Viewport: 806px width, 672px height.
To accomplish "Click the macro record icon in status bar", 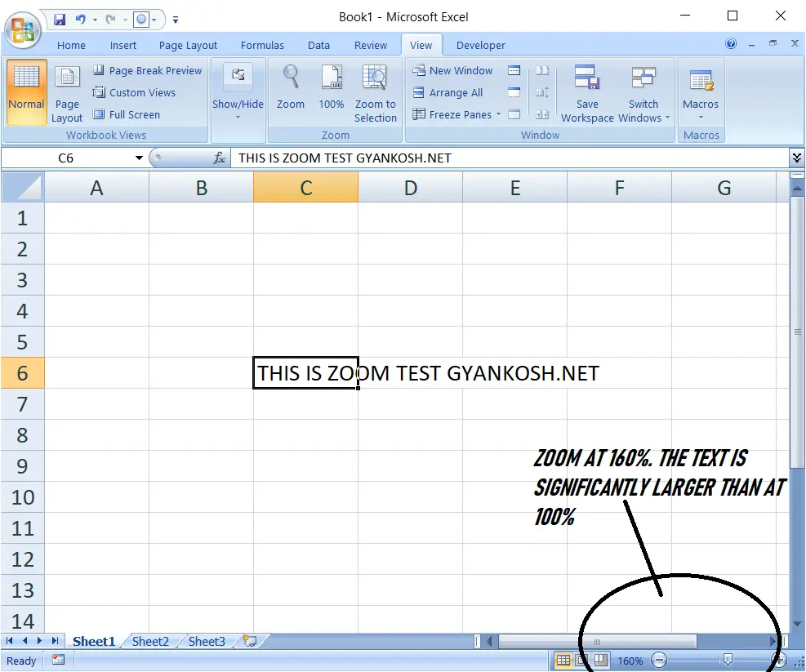I will click(x=58, y=661).
